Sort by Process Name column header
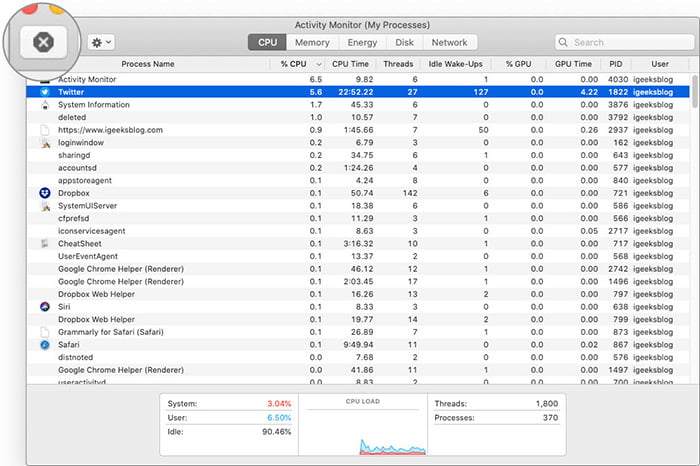The image size is (700, 466). click(148, 64)
